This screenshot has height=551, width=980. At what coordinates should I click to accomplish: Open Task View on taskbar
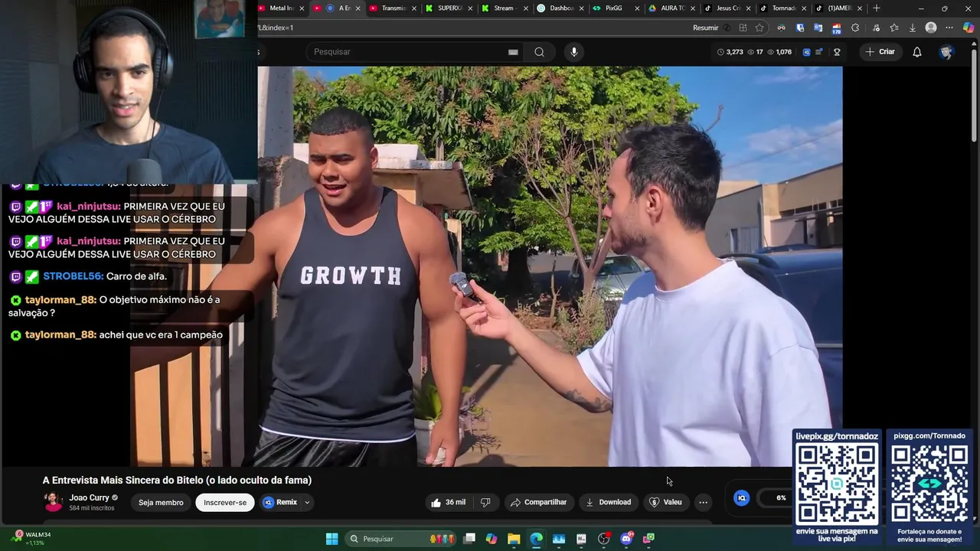pyautogui.click(x=469, y=539)
